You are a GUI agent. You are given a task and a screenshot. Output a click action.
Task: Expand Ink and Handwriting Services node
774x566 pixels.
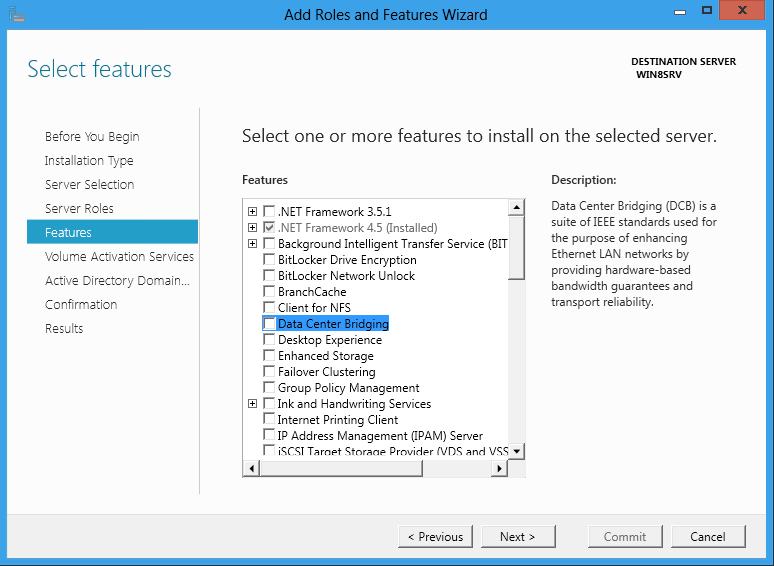click(252, 404)
